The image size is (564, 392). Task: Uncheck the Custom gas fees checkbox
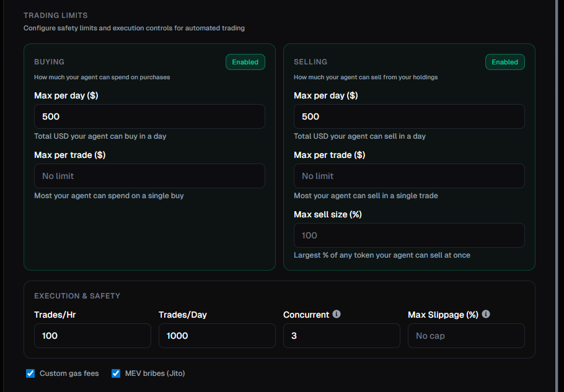[x=30, y=373]
